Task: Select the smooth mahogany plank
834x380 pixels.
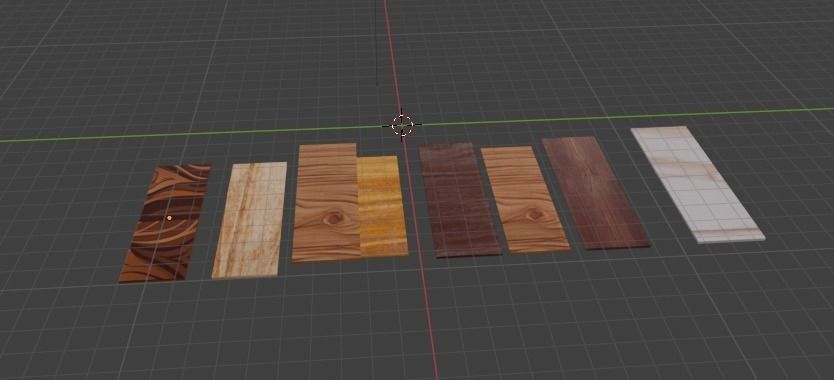Action: (x=595, y=193)
